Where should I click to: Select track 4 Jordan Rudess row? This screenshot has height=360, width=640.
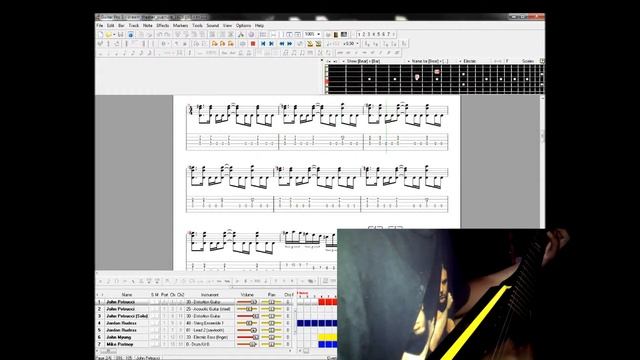click(x=121, y=323)
